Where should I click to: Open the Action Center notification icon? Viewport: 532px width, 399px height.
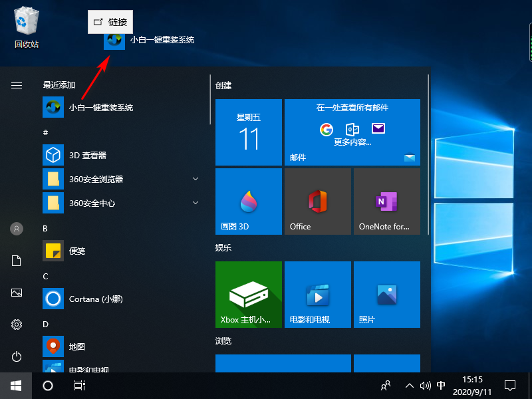click(510, 386)
